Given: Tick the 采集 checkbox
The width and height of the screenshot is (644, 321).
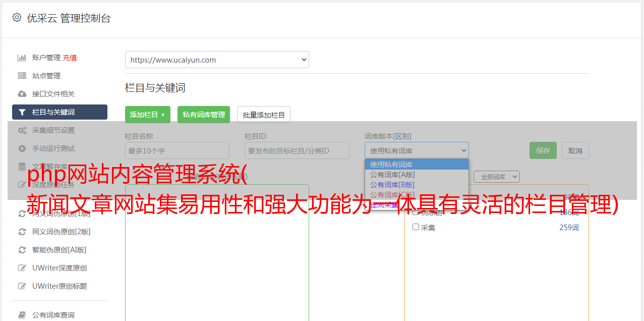Looking at the screenshot, I should click(416, 227).
